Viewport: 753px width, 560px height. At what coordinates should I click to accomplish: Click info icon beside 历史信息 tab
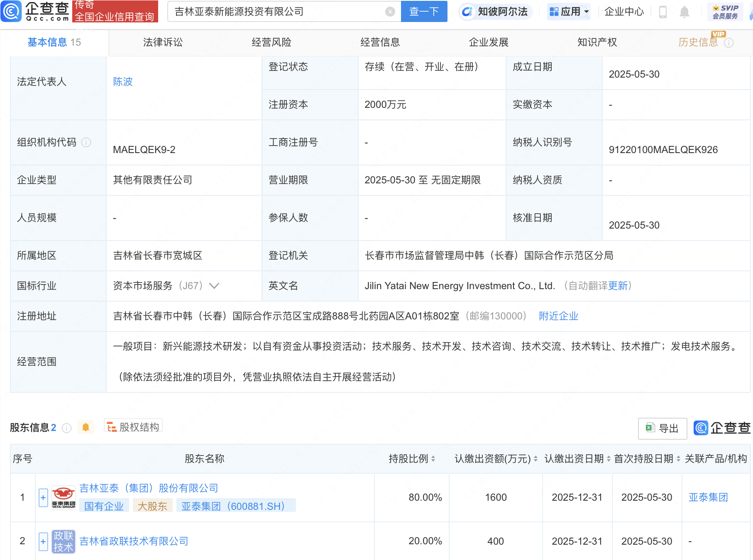pos(729,43)
